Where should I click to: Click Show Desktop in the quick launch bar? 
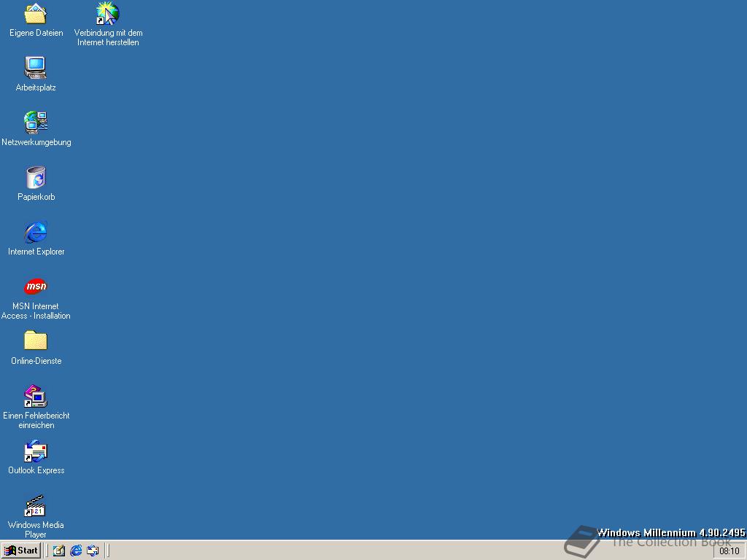tap(59, 551)
